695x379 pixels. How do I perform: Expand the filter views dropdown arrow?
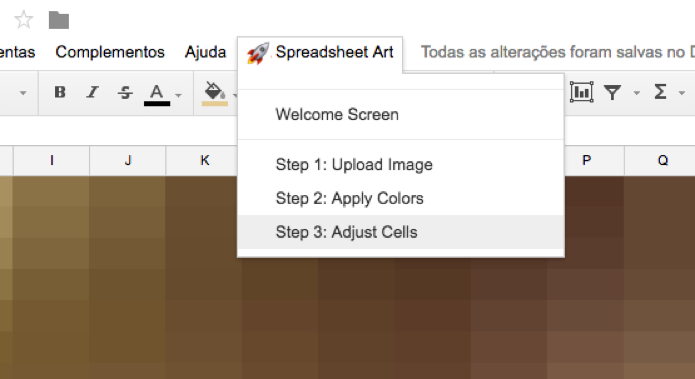coord(636,93)
